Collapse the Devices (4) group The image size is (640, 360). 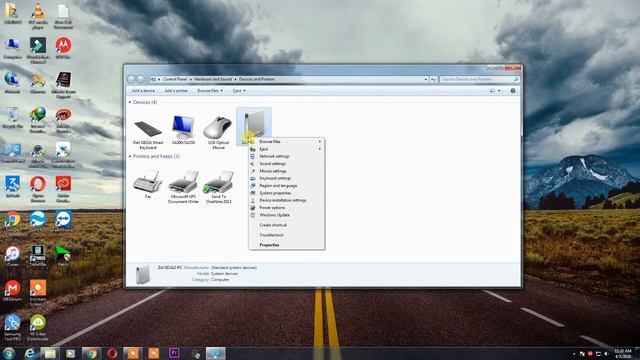[130, 102]
